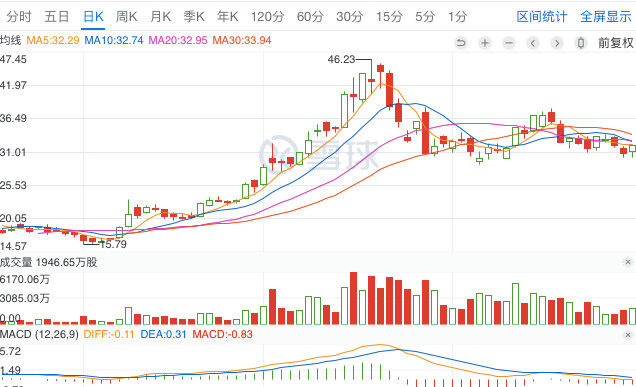Zoom in chart with plus icon
The width and height of the screenshot is (636, 387).
(485, 43)
